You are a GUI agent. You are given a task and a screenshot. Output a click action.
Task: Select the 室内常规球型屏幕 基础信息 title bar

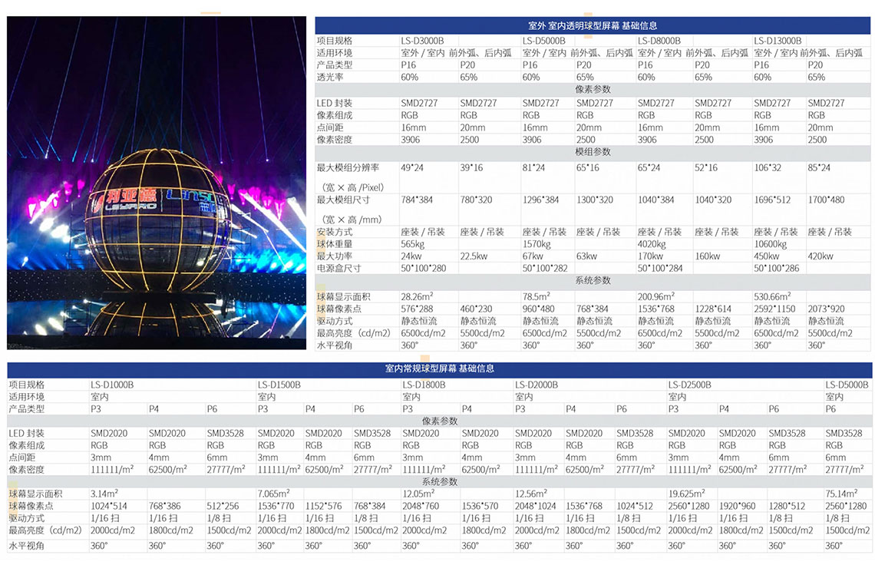439,369
